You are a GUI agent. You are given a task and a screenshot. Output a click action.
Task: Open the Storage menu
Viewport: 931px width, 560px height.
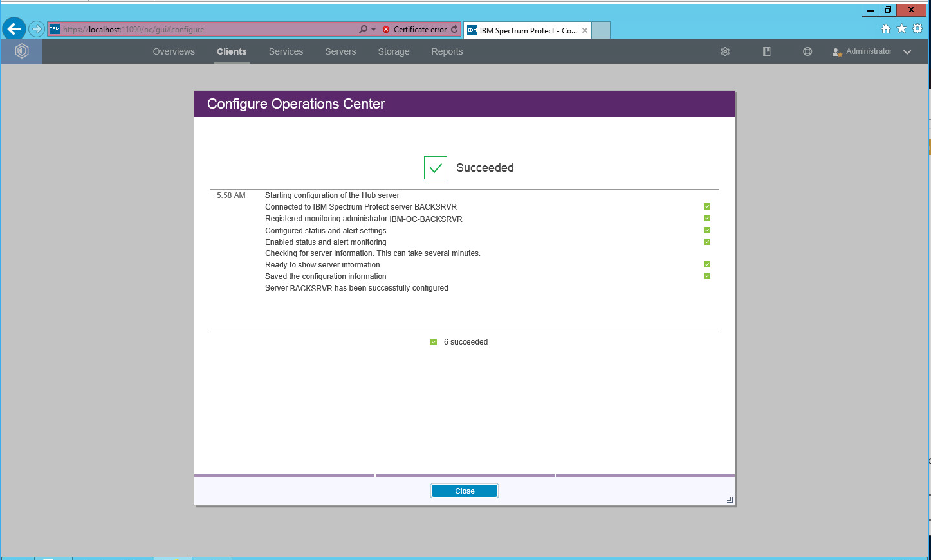click(394, 51)
